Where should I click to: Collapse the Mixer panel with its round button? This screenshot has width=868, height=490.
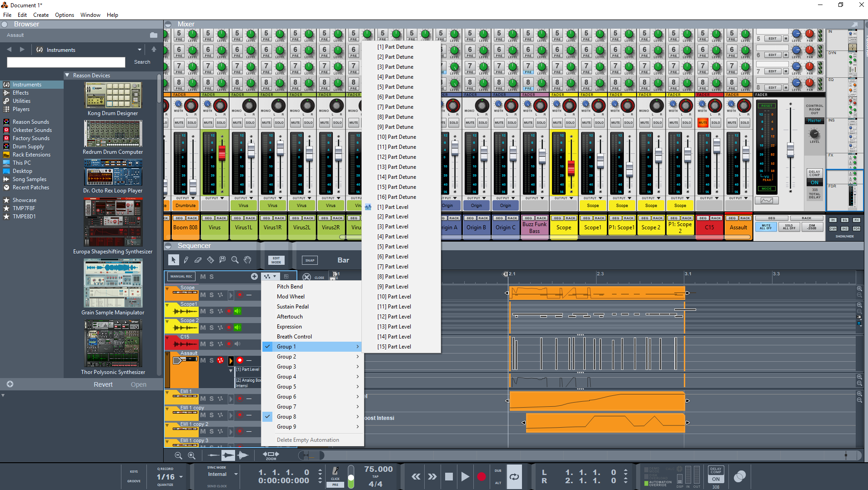point(169,24)
